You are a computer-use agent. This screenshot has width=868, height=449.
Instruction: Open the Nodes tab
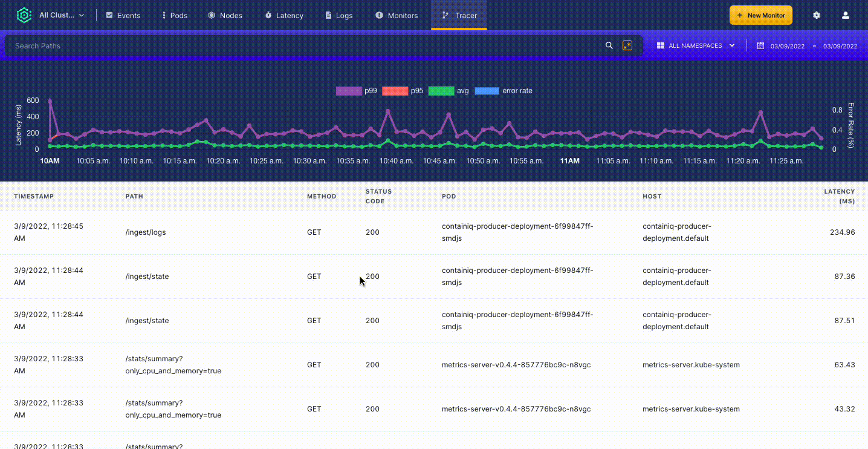(x=225, y=15)
